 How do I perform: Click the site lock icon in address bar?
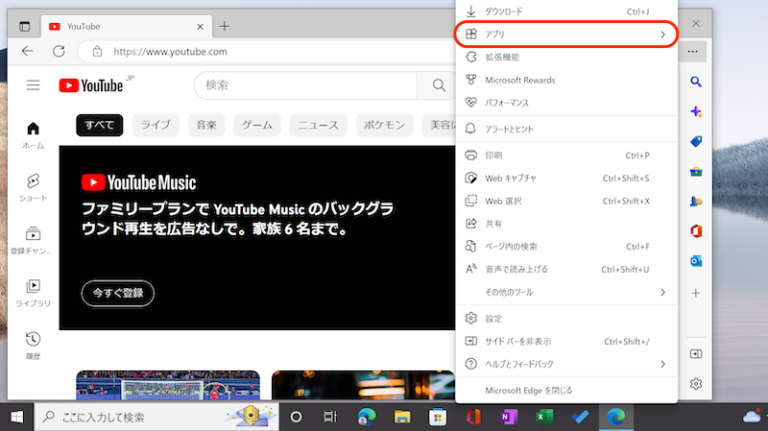[97, 51]
